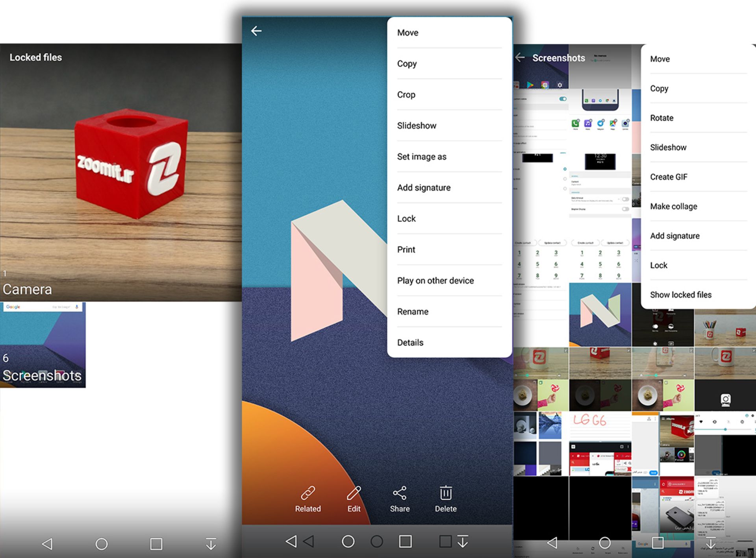
Task: Select Lock in the viewer menu
Action: pos(449,219)
